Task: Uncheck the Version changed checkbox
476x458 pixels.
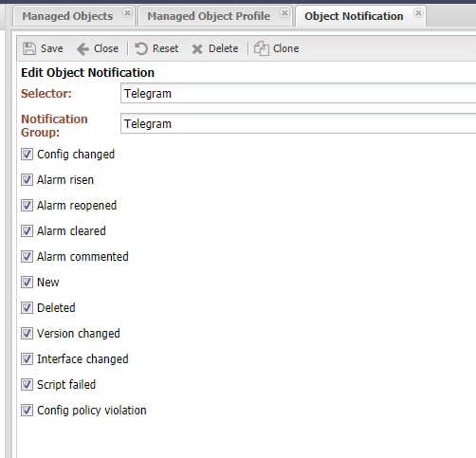Action: pos(27,334)
